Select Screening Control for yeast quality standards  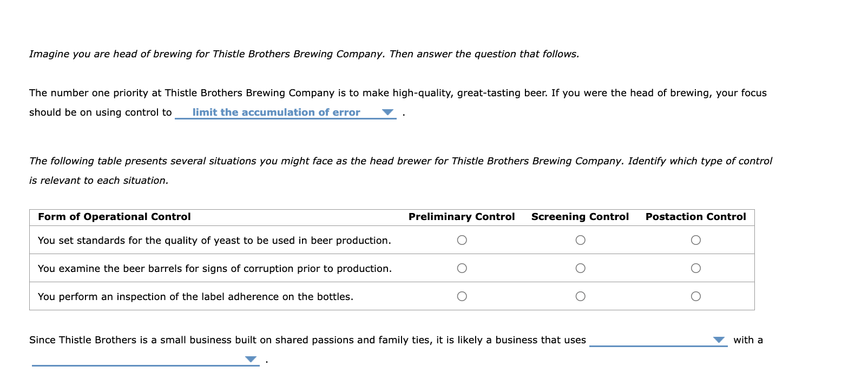(x=580, y=240)
